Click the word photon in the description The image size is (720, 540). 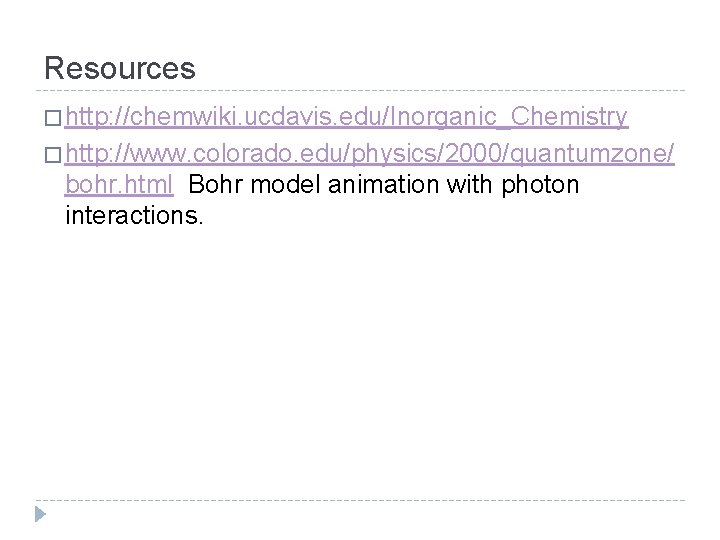coord(540,186)
